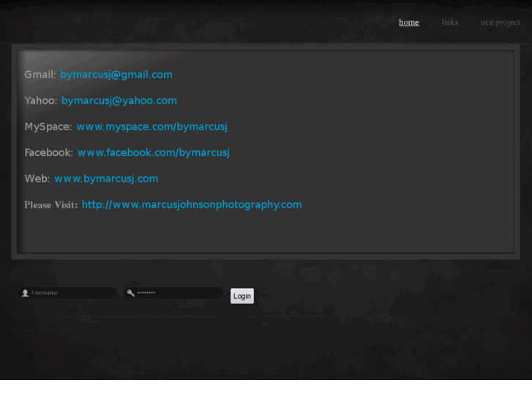Open the marcusjohnsonphotography.com link
532x399 pixels.
(x=192, y=205)
